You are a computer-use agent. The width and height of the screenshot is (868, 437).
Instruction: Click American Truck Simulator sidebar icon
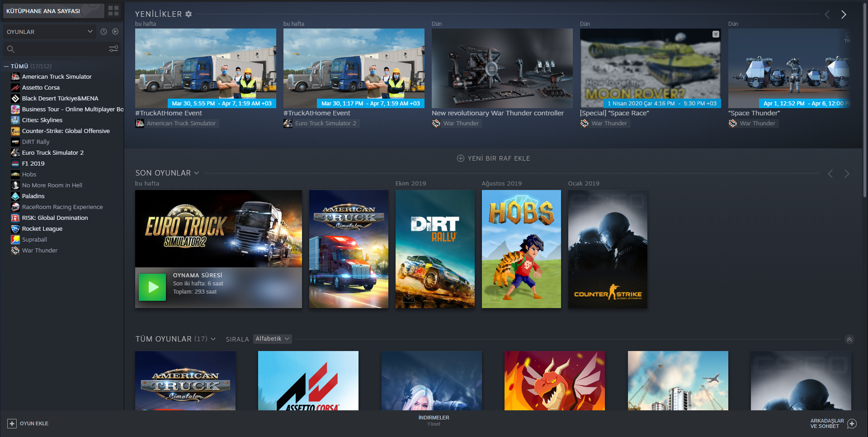pyautogui.click(x=15, y=76)
